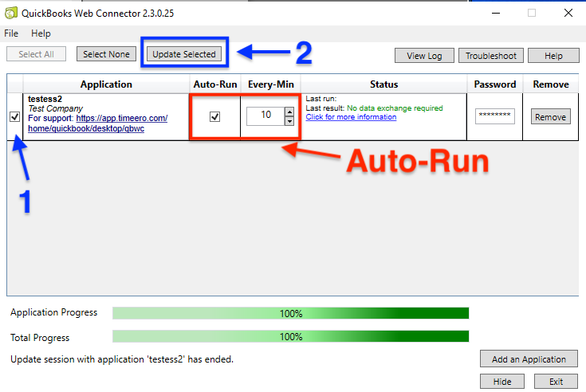Toggle the testess2 application selection checkbox
This screenshot has width=586, height=392.
click(14, 116)
